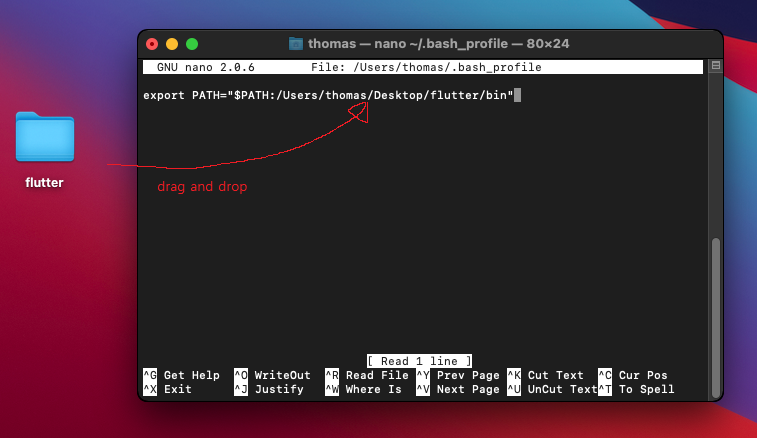Close the Terminal window with the red button
Screen dimensions: 757x438
152,44
